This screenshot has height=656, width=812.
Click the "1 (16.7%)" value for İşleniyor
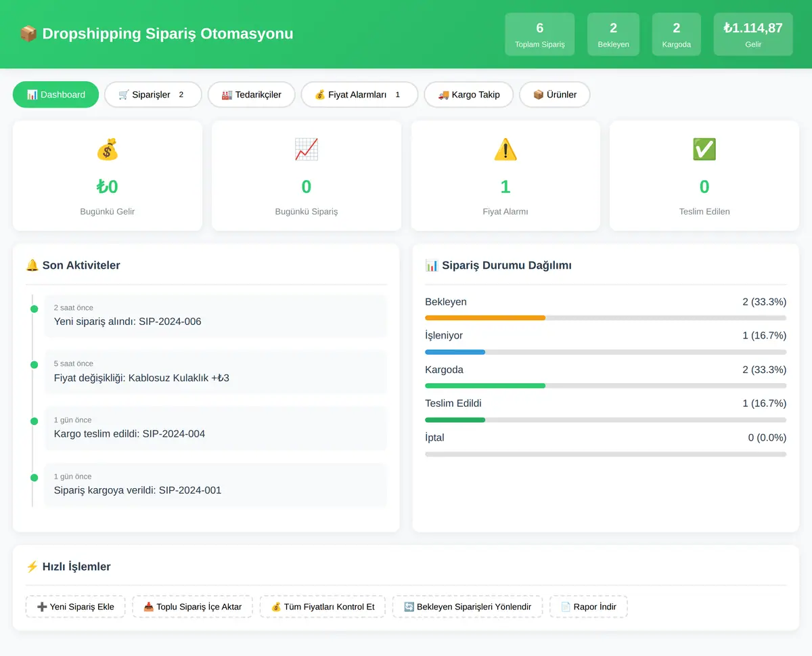764,336
